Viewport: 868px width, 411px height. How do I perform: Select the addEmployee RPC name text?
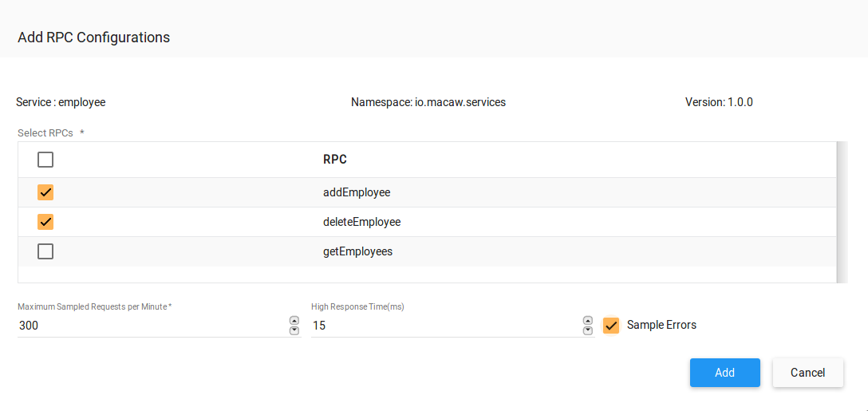[x=357, y=192]
